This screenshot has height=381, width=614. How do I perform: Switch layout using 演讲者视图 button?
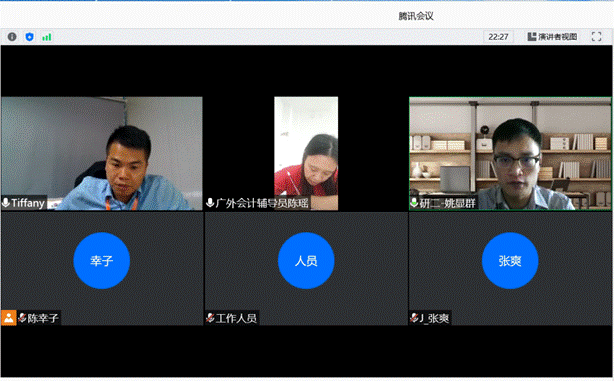(x=552, y=37)
